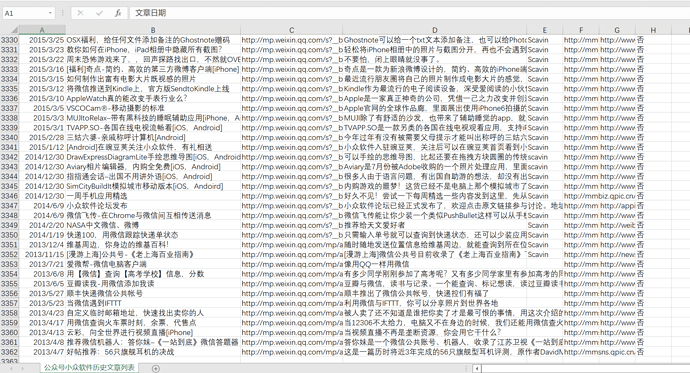Select column D header

(x=434, y=30)
